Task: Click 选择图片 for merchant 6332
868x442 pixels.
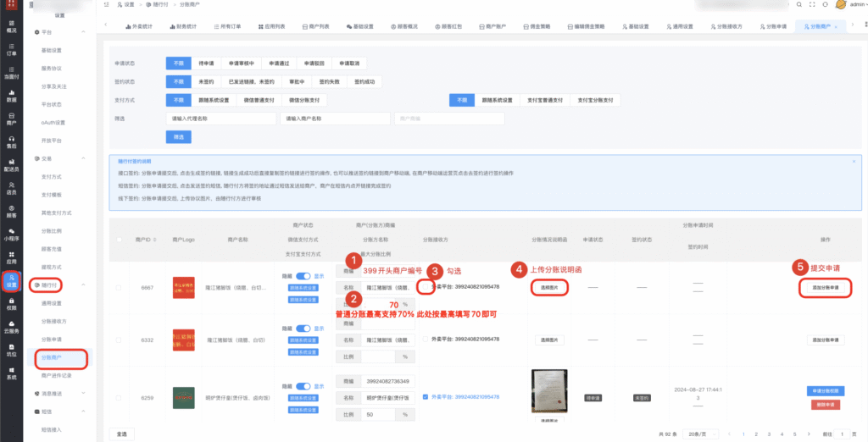Action: pos(549,340)
